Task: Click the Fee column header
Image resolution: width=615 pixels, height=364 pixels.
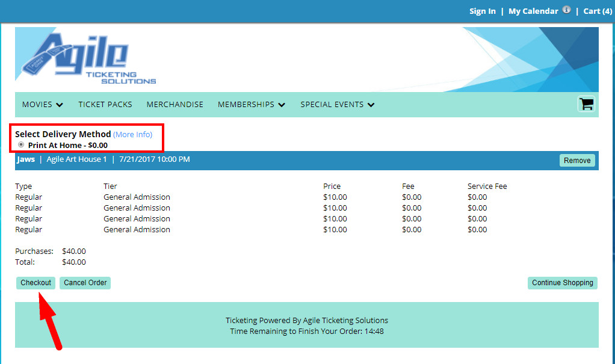Action: (408, 187)
